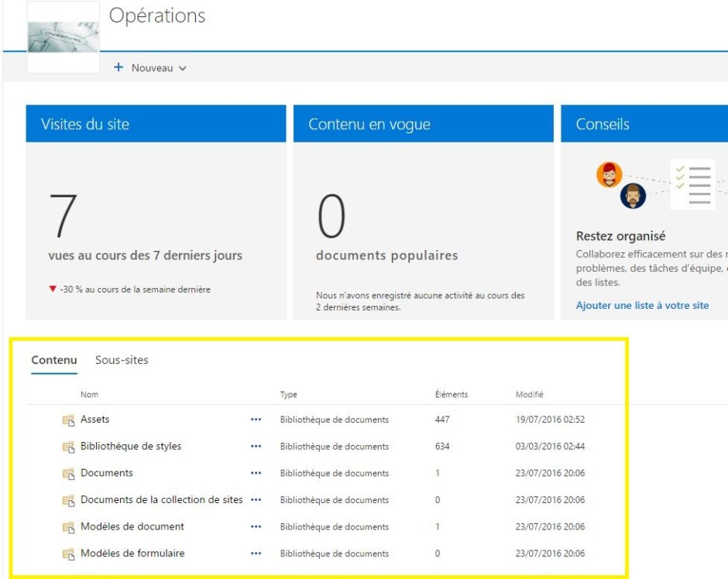
Task: Open the ellipsis menu for Modèles de formulaire
Action: pos(256,553)
